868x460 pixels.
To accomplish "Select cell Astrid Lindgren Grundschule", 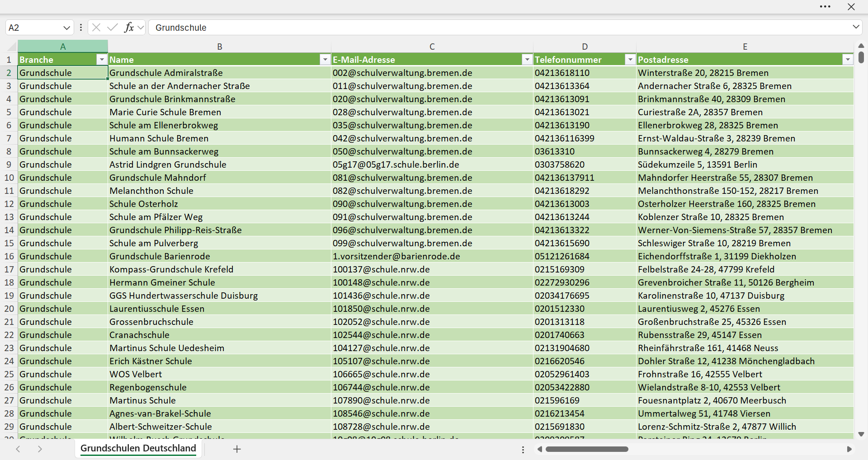I will point(220,164).
